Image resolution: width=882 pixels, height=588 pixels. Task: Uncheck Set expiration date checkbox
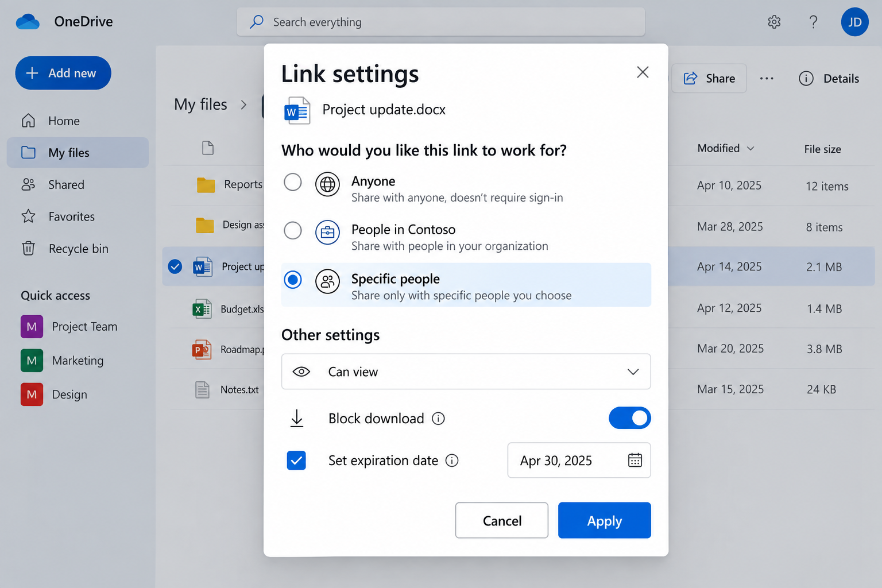click(296, 461)
